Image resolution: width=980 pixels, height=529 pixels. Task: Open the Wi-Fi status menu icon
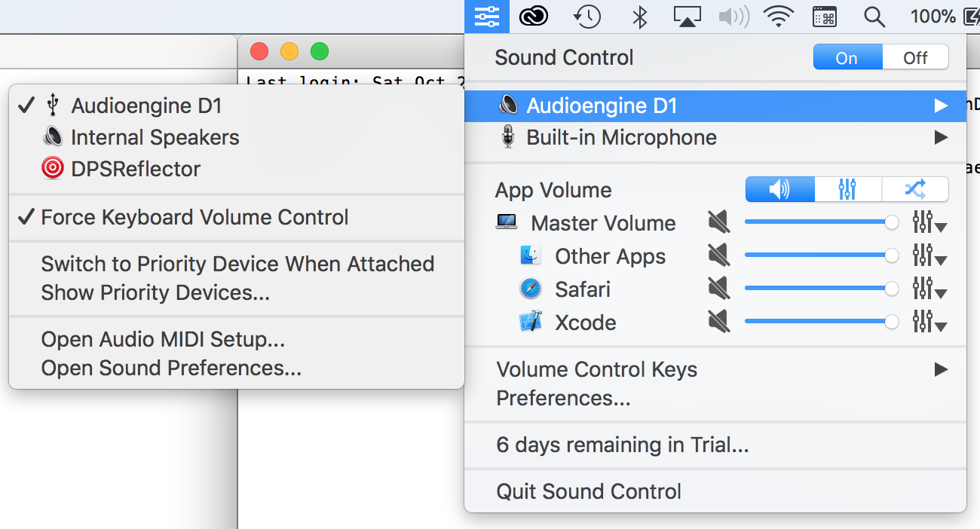coord(778,16)
